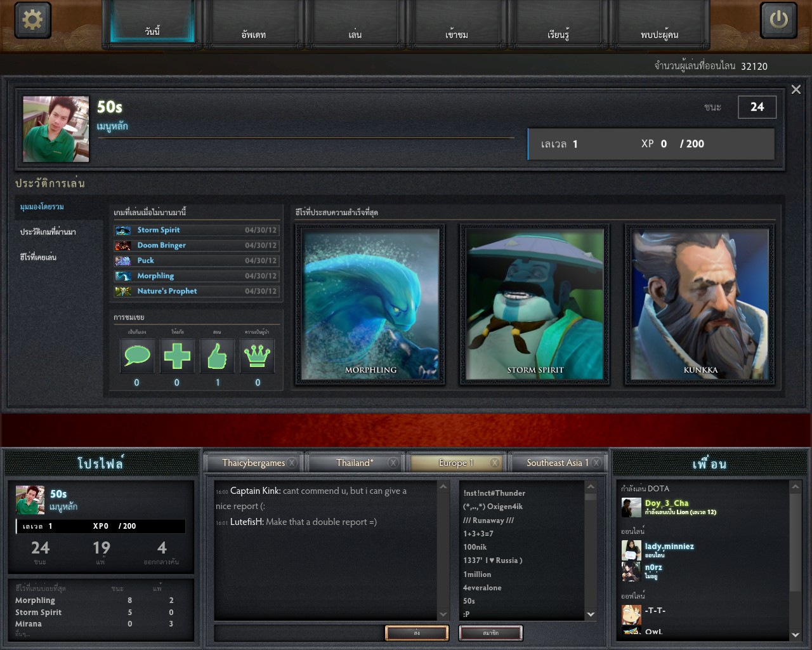Open the เล่น top tab
This screenshot has width=812, height=650.
[x=355, y=23]
